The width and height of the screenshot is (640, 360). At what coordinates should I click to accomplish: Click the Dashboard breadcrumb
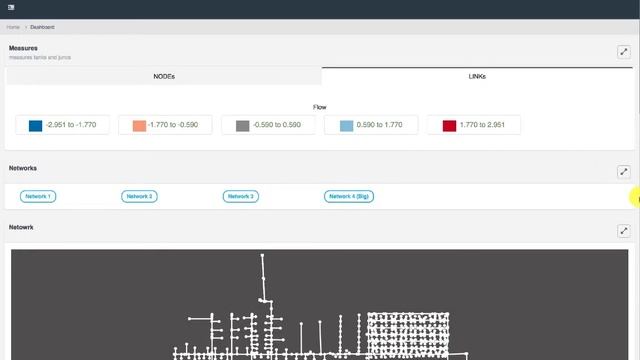42,27
